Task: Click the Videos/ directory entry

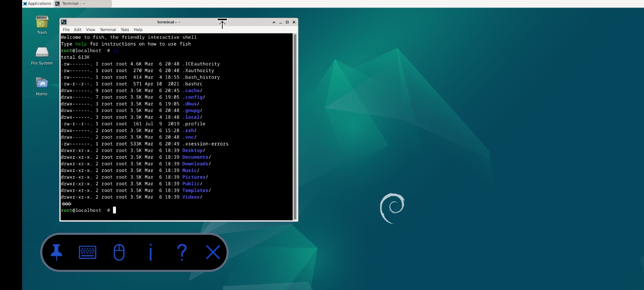Action: tap(192, 197)
